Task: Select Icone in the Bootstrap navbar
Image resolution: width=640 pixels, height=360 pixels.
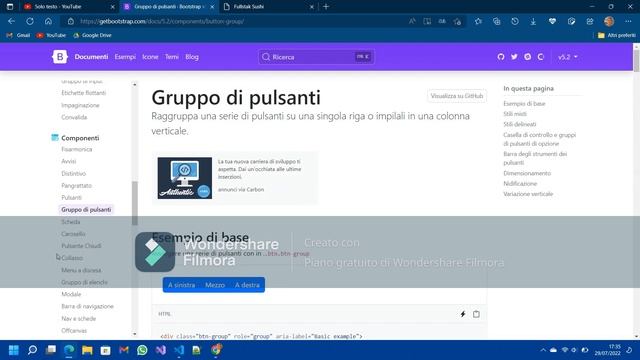Action: click(150, 57)
